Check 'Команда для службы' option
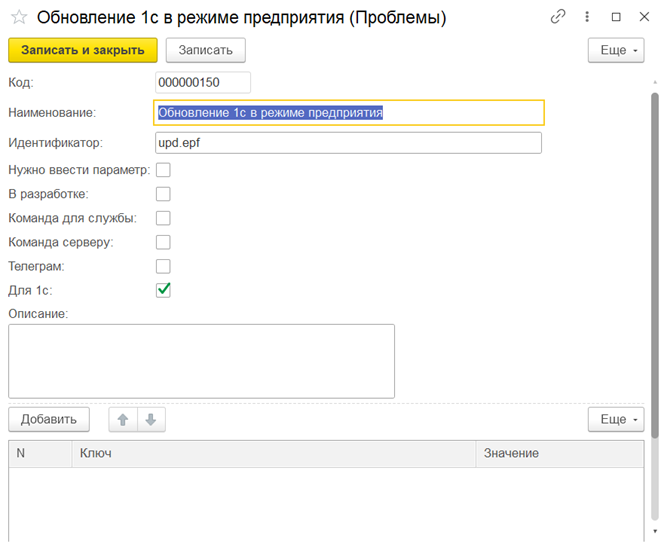The height and width of the screenshot is (553, 661). 163,218
